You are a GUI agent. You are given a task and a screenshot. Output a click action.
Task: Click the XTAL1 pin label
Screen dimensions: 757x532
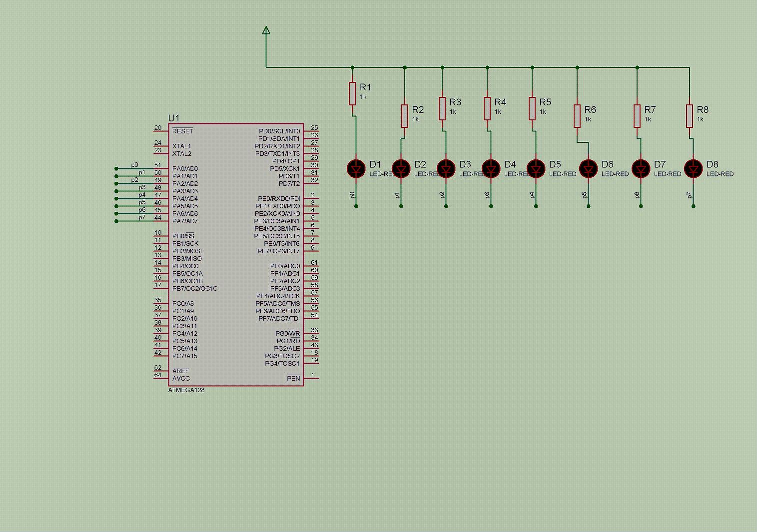[x=182, y=146]
